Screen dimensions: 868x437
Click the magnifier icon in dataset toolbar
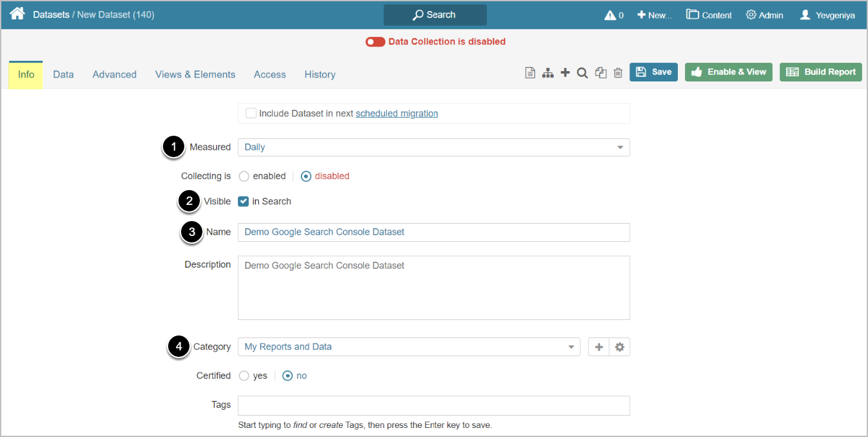(582, 73)
